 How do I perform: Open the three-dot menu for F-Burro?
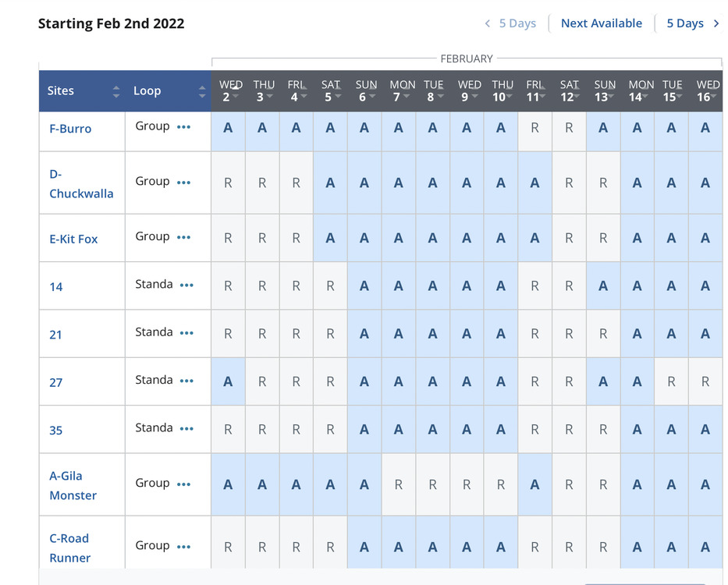(183, 126)
